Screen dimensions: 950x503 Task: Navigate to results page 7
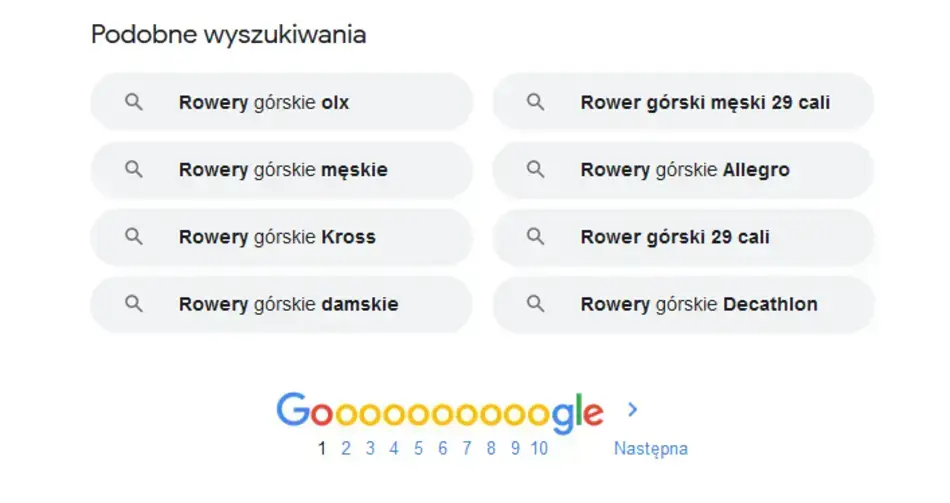click(x=466, y=448)
